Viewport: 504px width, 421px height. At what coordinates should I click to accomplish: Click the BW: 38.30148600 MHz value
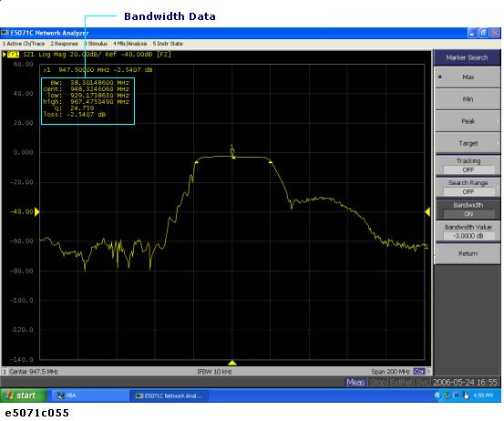click(99, 83)
